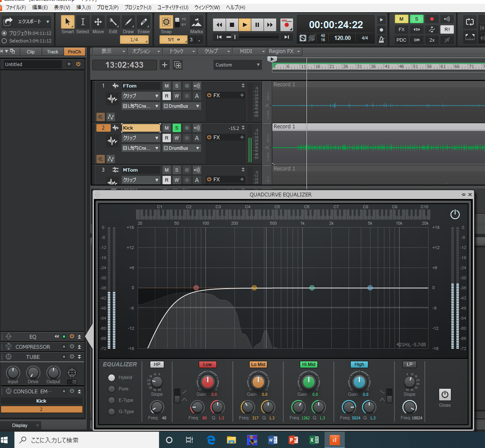485x448 pixels.
Task: Add effect to Kick FX bin
Action: click(x=242, y=137)
